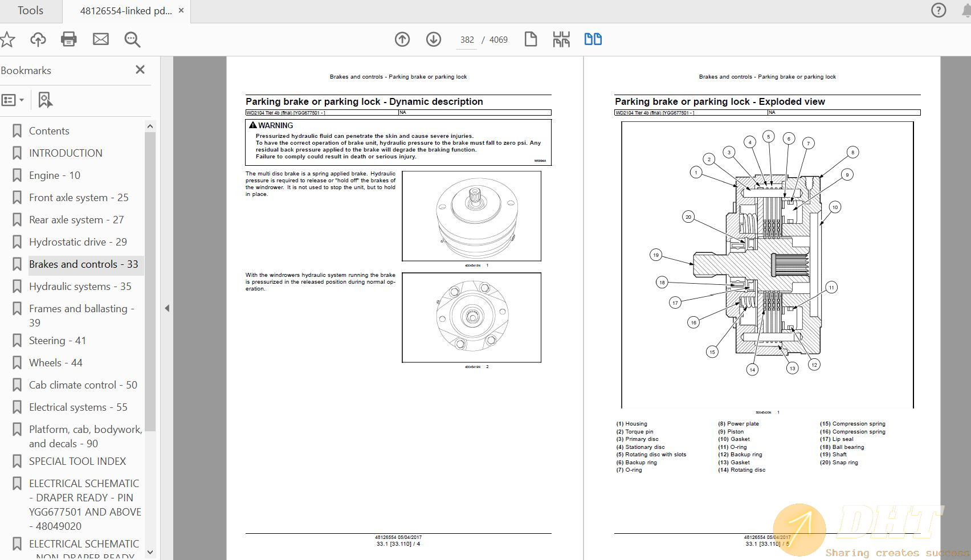Select the two-page view icon

[593, 39]
